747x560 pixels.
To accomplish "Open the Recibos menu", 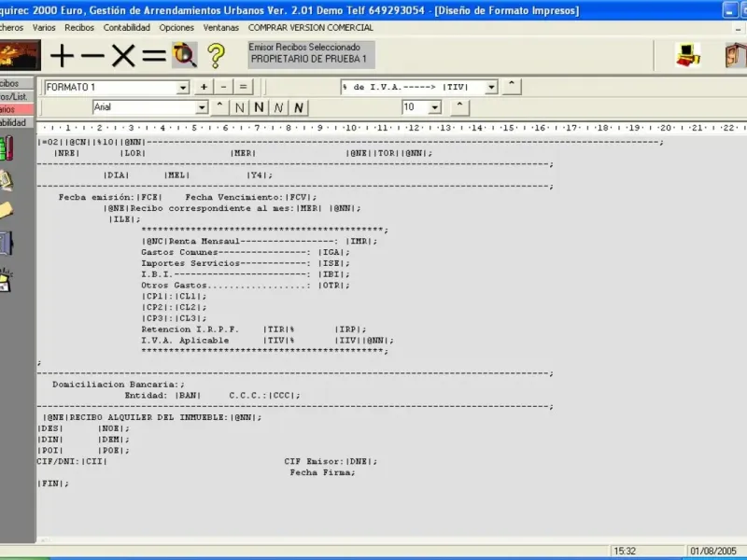I will [x=79, y=28].
